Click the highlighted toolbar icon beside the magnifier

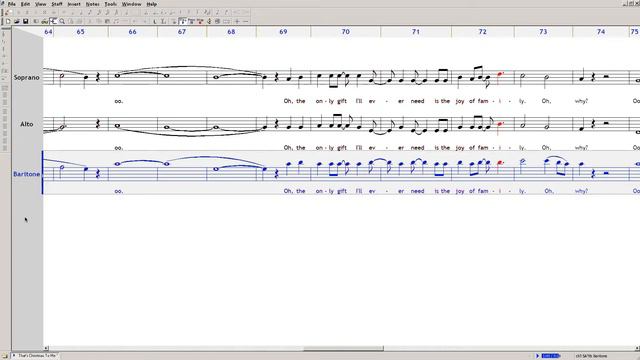(53, 21)
